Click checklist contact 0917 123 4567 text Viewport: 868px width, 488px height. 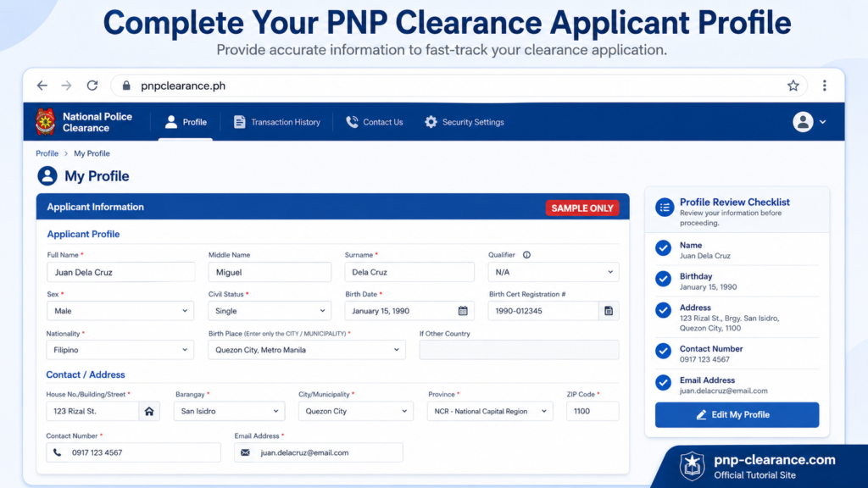pos(704,359)
